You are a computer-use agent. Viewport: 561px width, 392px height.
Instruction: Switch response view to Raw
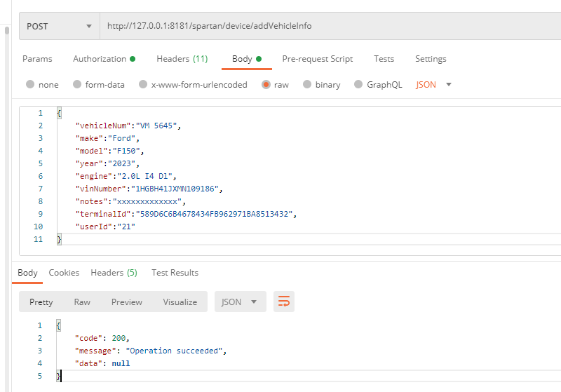tap(82, 302)
